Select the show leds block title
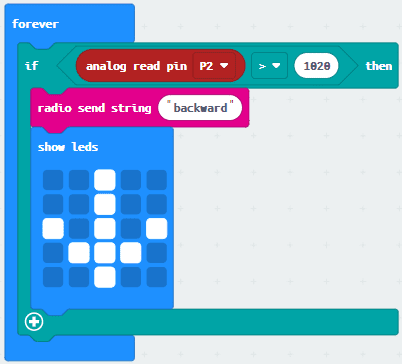Image resolution: width=402 pixels, height=364 pixels. coord(68,147)
